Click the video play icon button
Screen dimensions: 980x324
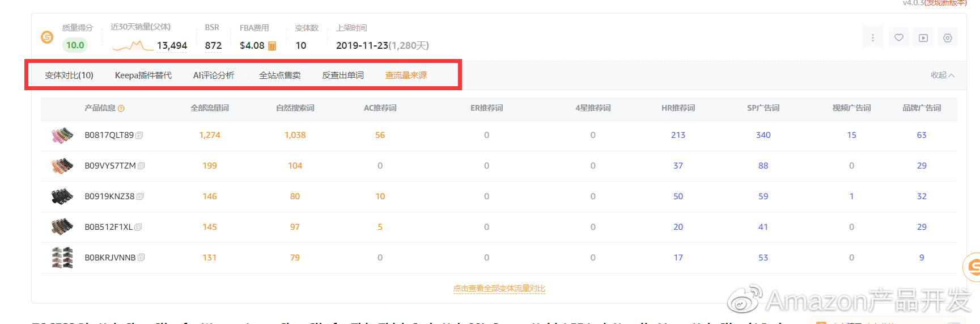click(923, 38)
